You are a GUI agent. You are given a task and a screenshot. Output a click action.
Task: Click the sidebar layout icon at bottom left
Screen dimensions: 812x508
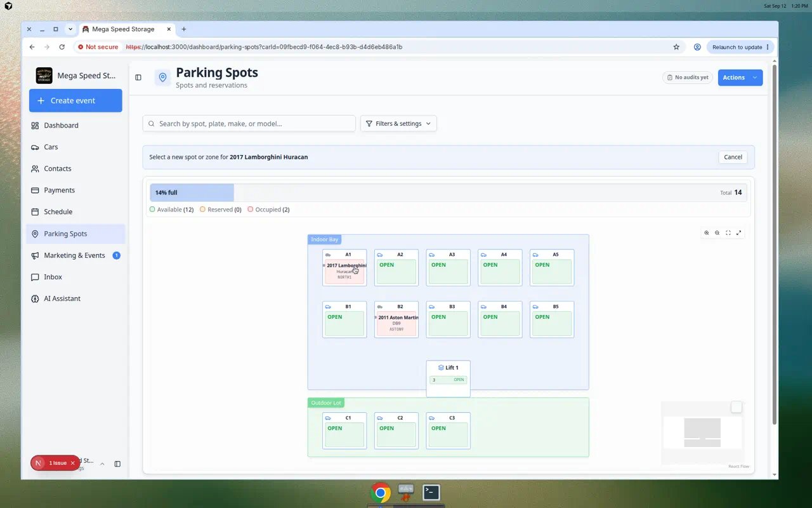[117, 464]
